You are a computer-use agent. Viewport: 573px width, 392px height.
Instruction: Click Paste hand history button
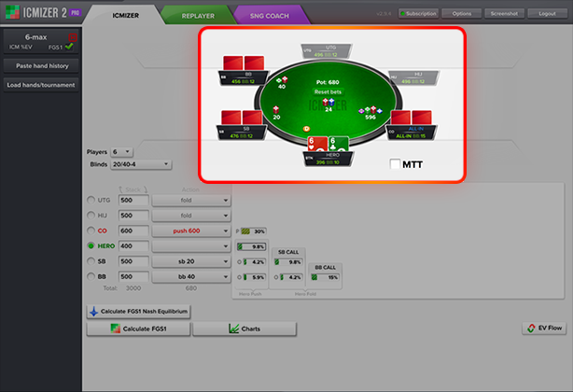pyautogui.click(x=41, y=65)
